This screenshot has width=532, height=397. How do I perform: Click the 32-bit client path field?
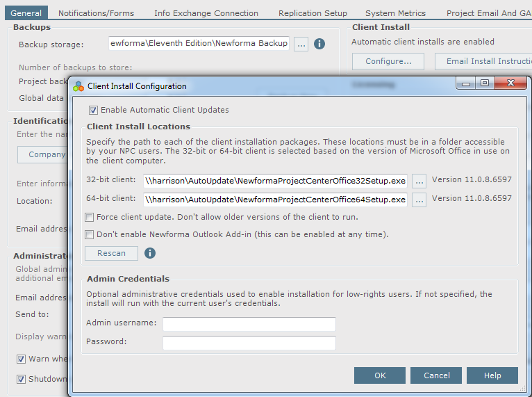275,181
